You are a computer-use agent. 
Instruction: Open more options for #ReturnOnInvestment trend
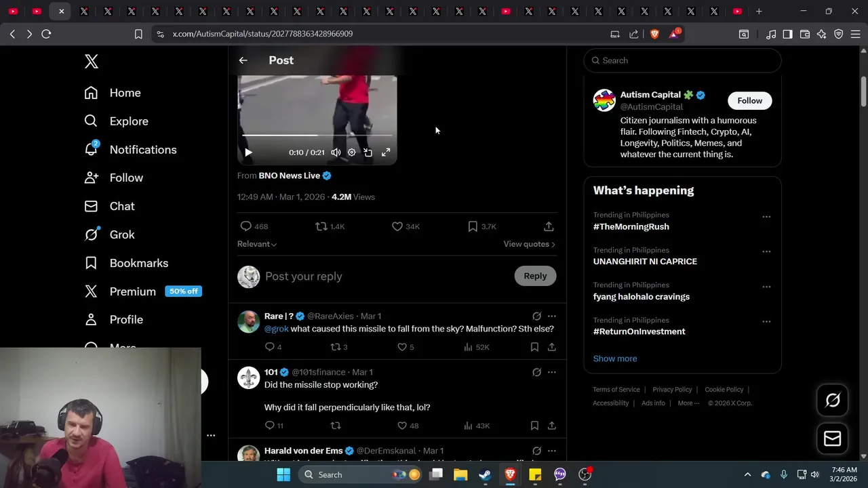766,321
